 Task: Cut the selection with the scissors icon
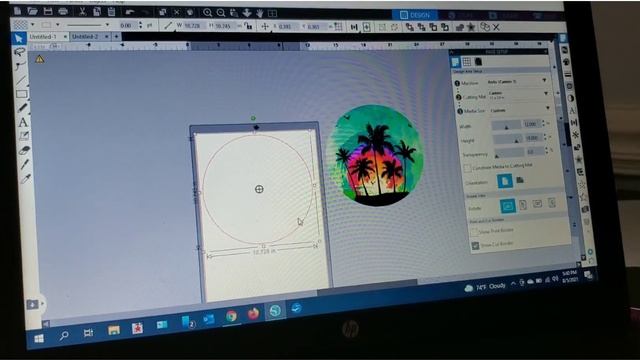coord(82,11)
